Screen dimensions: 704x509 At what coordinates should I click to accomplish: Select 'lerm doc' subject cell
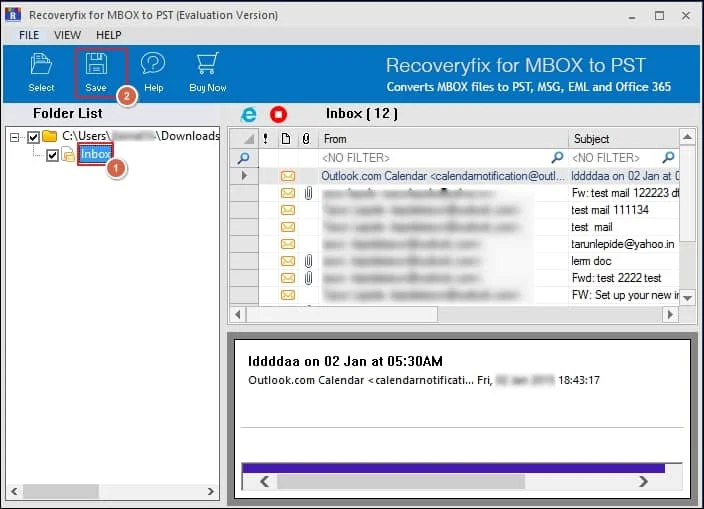coord(624,261)
